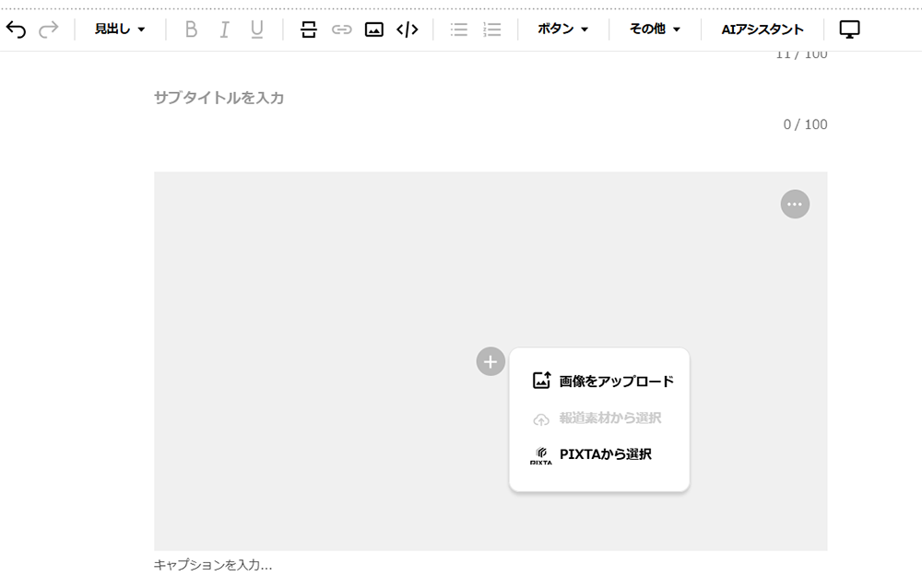This screenshot has height=588, width=922.
Task: Open the 見出し heading dropdown
Action: [119, 29]
